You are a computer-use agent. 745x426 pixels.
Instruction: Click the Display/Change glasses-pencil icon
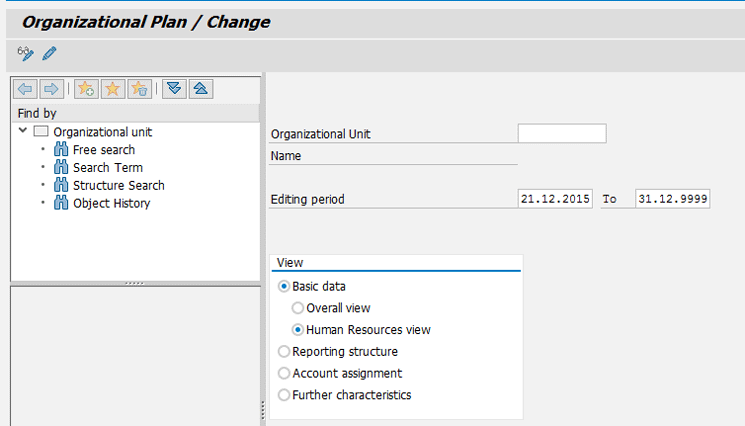[x=25, y=53]
